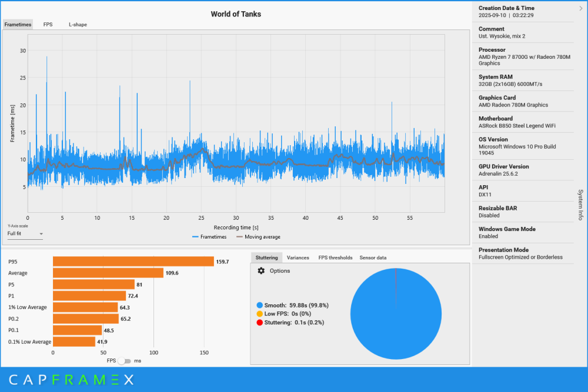Open the stuttering Options gear icon
This screenshot has height=392, width=588.
click(262, 271)
